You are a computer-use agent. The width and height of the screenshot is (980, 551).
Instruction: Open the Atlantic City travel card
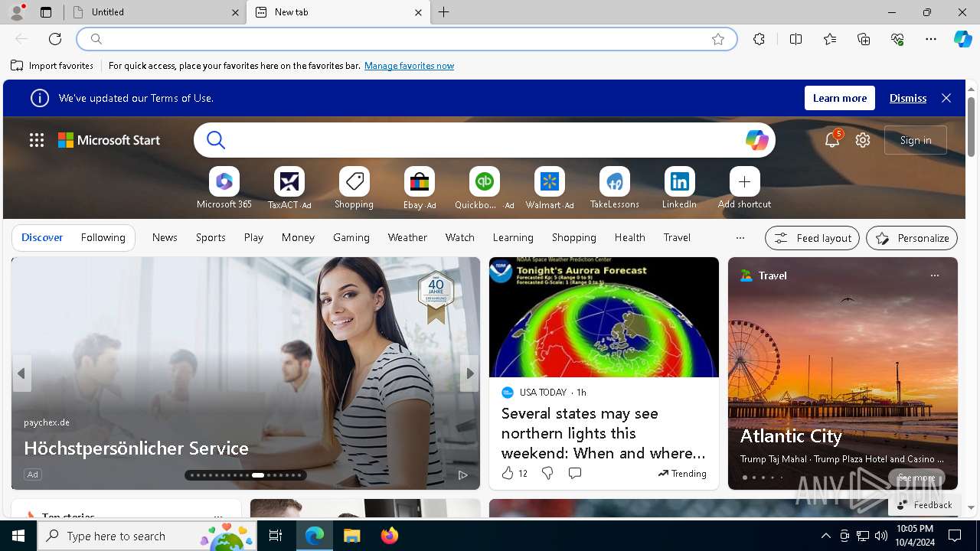pyautogui.click(x=843, y=373)
